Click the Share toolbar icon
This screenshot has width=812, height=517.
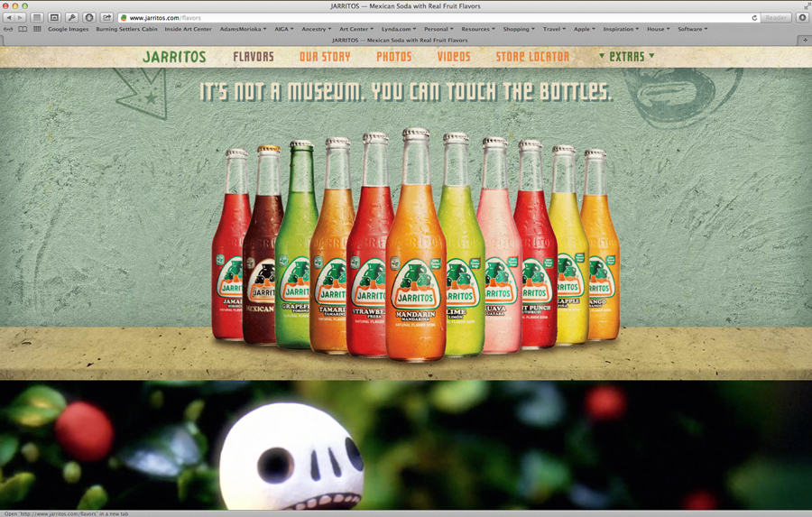pos(106,18)
